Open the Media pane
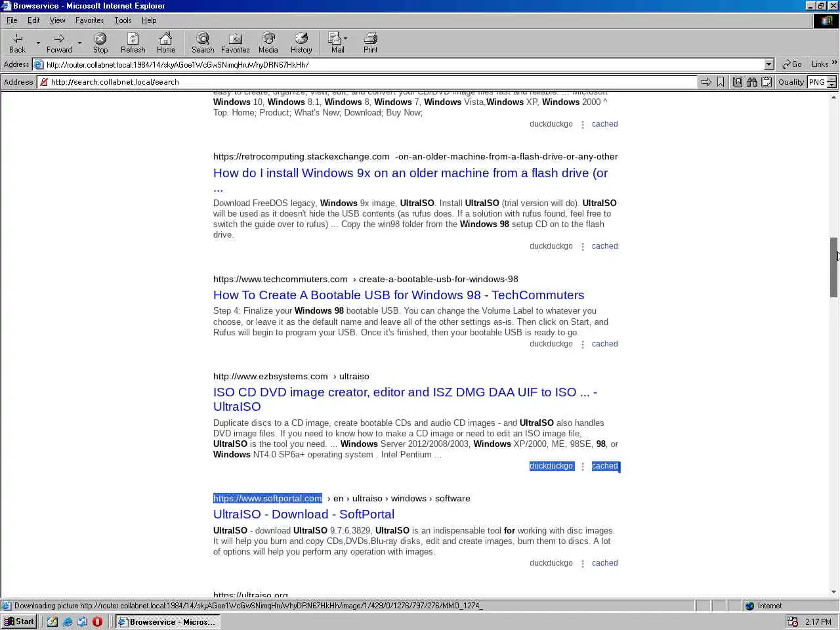 tap(268, 43)
